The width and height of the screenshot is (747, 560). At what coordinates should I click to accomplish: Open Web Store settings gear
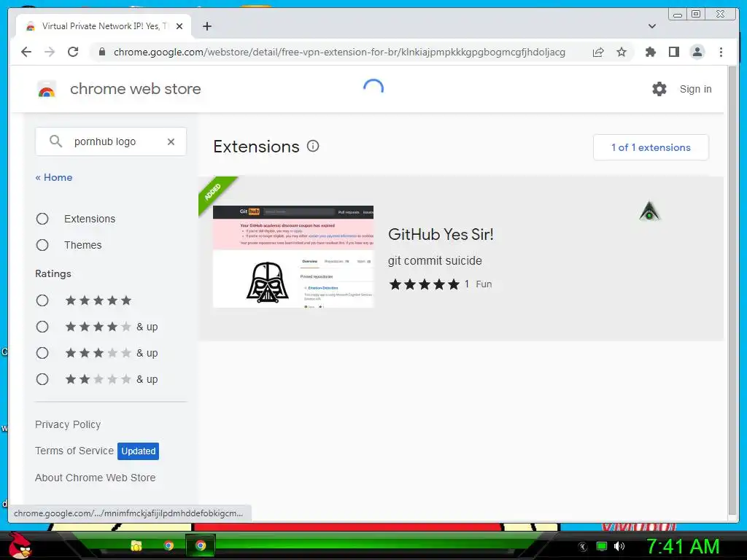[659, 89]
